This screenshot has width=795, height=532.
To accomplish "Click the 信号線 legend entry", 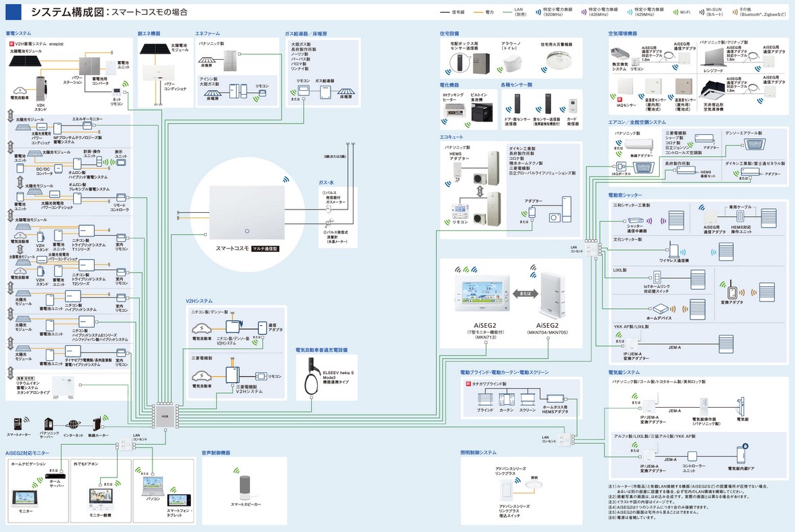I will (x=452, y=12).
